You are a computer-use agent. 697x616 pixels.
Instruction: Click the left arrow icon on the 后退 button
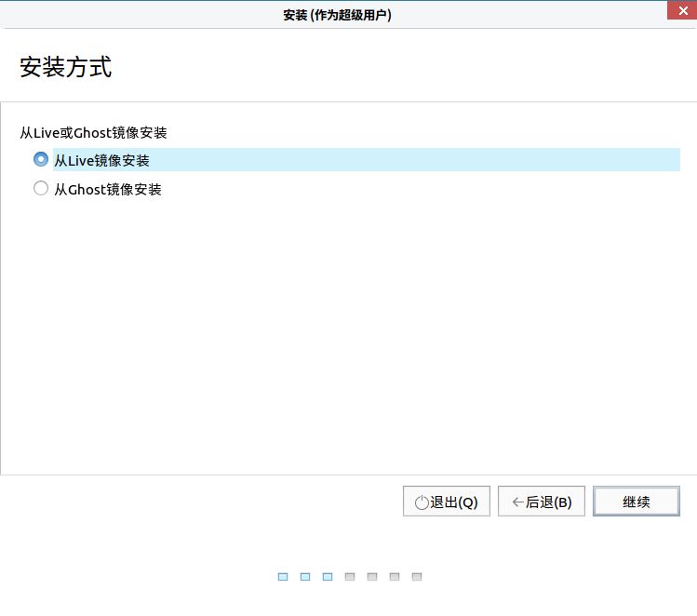(x=517, y=502)
